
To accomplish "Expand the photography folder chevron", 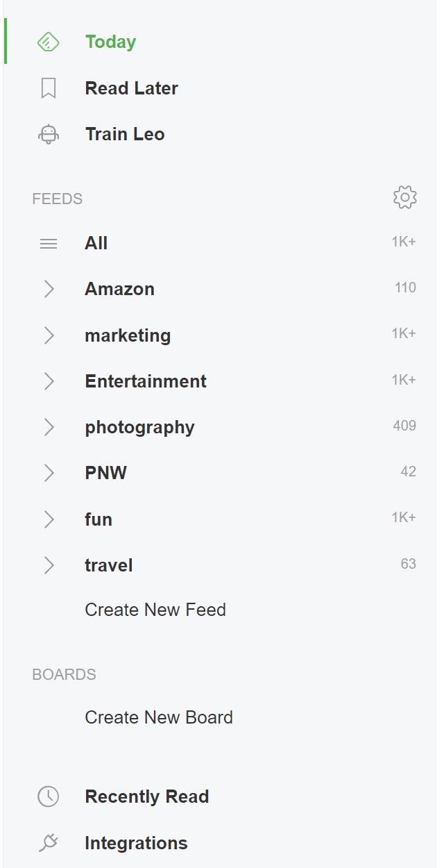I will [49, 427].
